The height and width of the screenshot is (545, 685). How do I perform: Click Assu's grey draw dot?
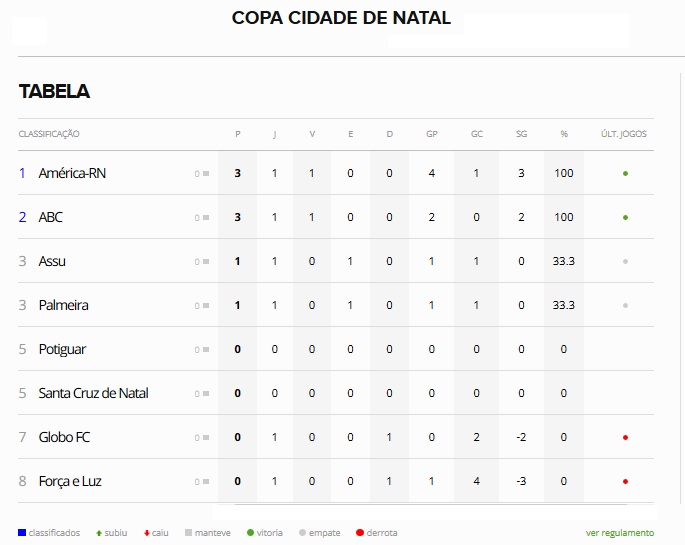pyautogui.click(x=625, y=261)
